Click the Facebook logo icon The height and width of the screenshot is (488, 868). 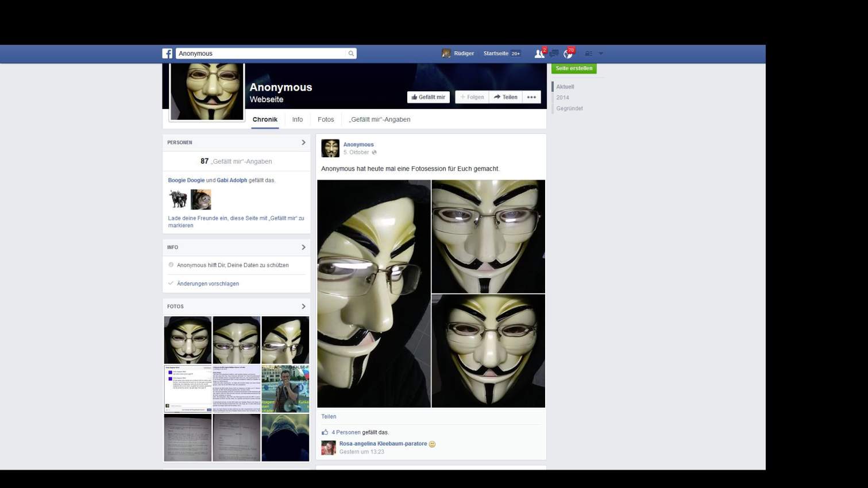point(167,53)
